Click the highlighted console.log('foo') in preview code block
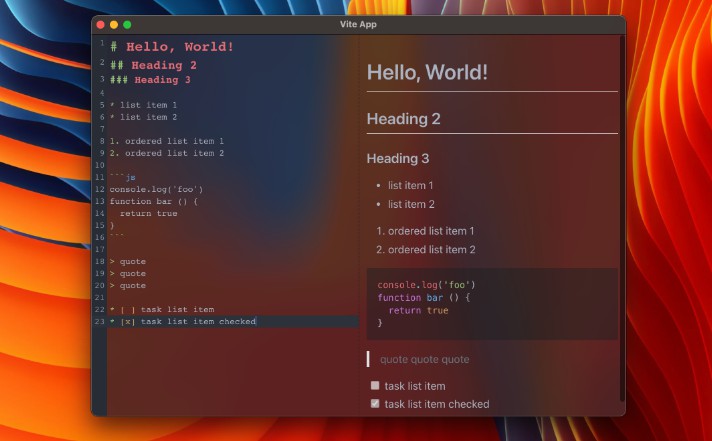This screenshot has height=441, width=712. coord(426,285)
